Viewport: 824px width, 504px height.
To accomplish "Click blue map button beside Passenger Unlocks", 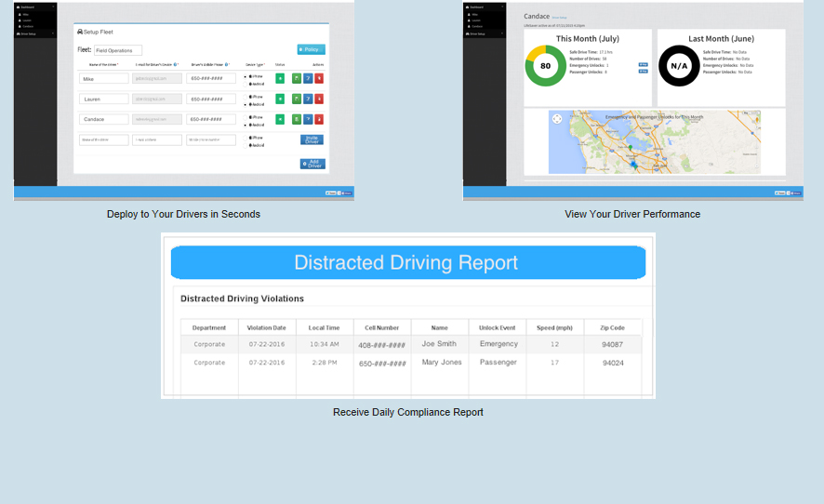I will pyautogui.click(x=643, y=72).
